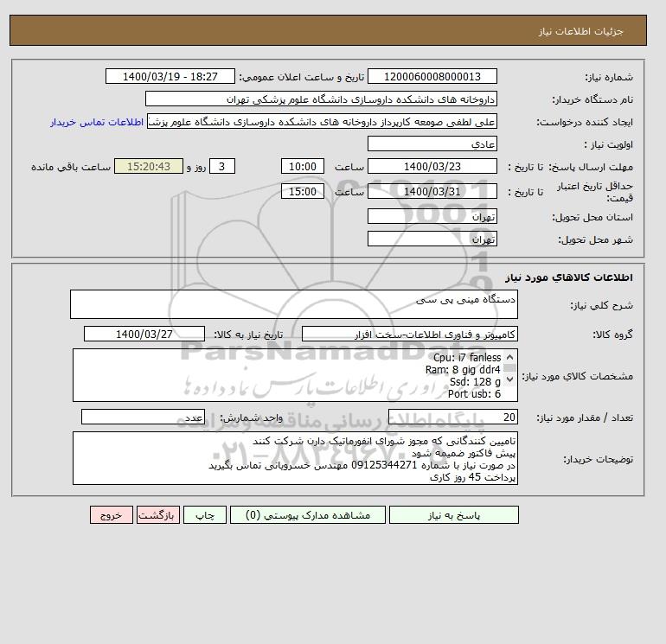The height and width of the screenshot is (644, 666).
Task: Click section title اطلاعات کالاهای مورد نیاز
Action: (x=569, y=277)
